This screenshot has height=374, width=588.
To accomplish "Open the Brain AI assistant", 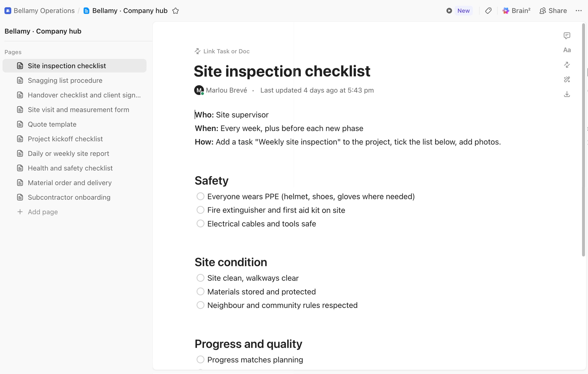I will (516, 11).
